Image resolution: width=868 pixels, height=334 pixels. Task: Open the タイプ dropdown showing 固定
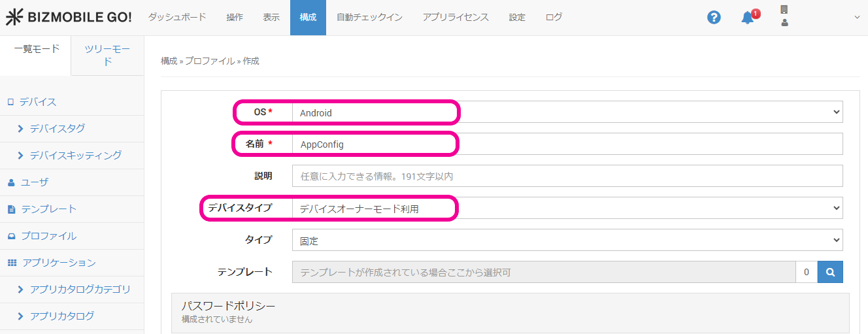click(x=567, y=241)
